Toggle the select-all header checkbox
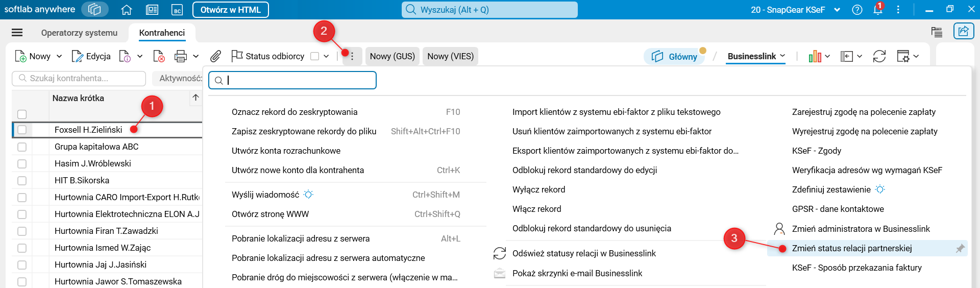This screenshot has width=980, height=288. [22, 114]
